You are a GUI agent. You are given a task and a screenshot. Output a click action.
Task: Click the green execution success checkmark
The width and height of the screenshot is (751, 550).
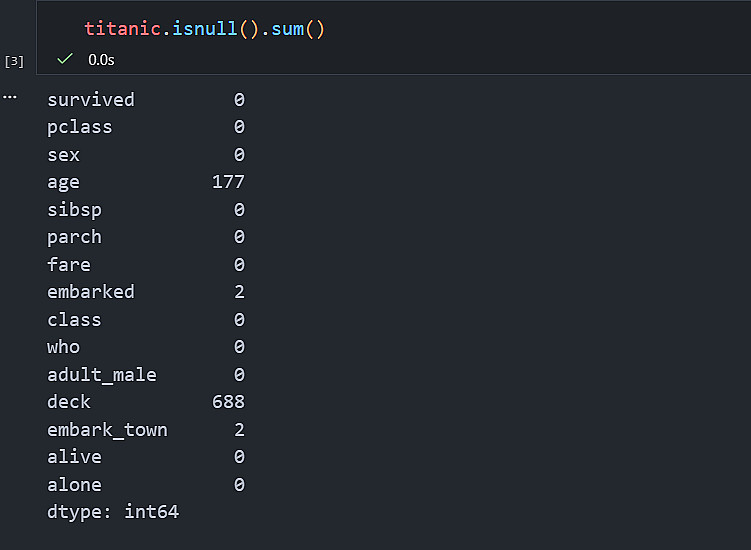click(x=65, y=59)
